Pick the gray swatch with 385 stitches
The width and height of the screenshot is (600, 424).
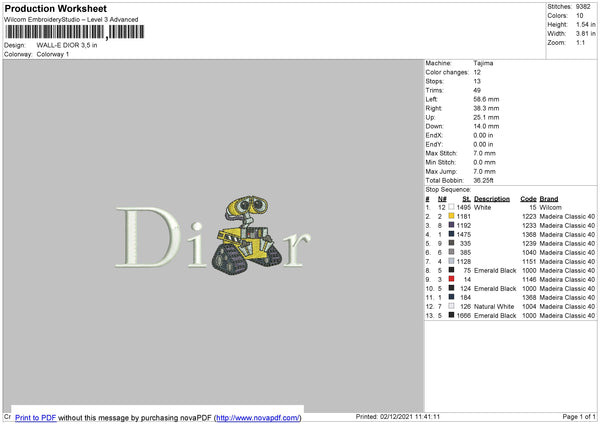[452, 252]
